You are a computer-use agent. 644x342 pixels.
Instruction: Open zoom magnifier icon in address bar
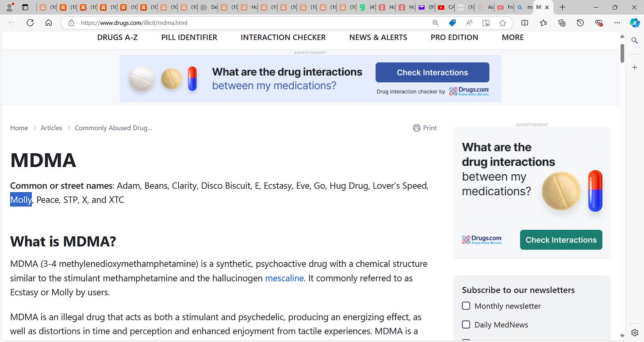click(436, 23)
